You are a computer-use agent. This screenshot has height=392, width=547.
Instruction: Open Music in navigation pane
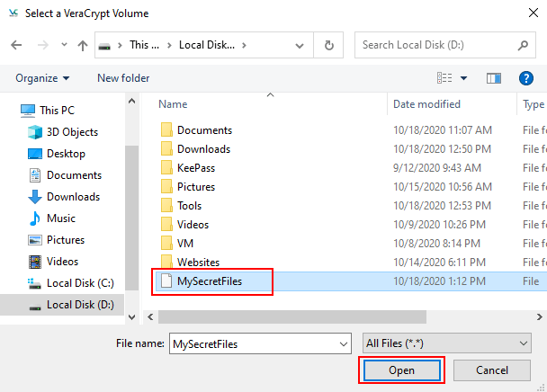[51, 218]
